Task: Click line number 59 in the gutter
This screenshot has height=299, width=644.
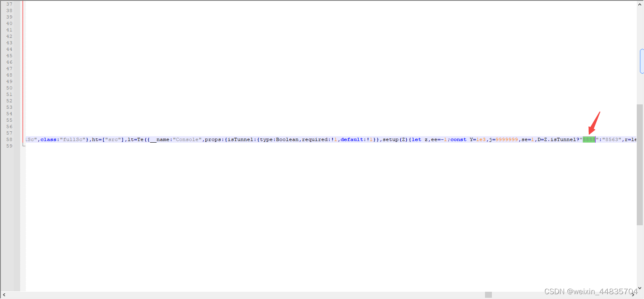Action: 9,146
